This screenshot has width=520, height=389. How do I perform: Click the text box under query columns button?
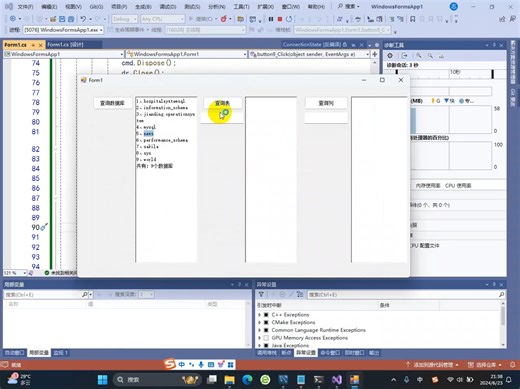click(x=326, y=118)
